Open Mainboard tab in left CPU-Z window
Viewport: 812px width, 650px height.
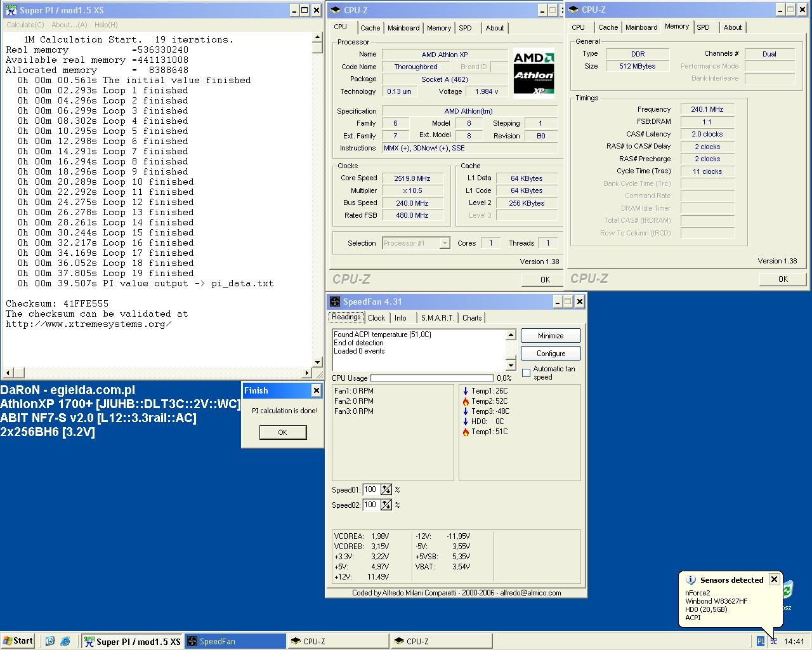(403, 28)
